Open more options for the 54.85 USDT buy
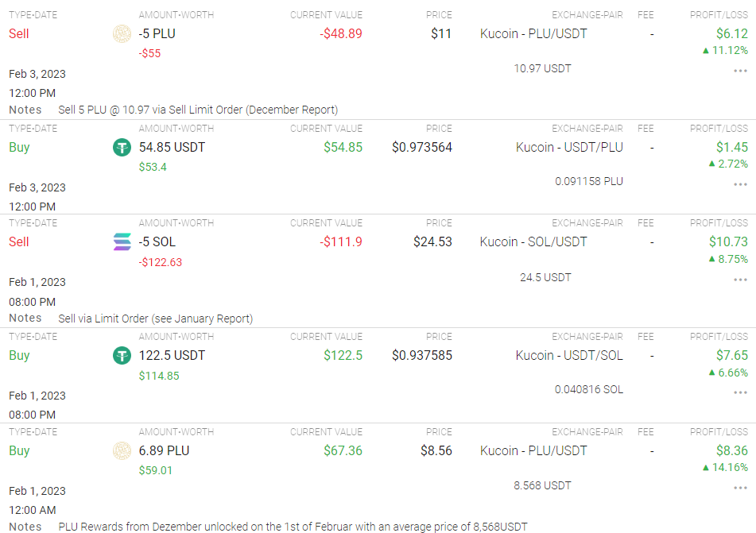The width and height of the screenshot is (756, 533). point(740,183)
